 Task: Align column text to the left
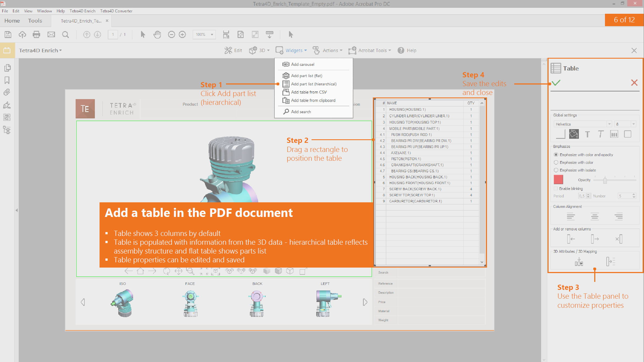click(571, 217)
